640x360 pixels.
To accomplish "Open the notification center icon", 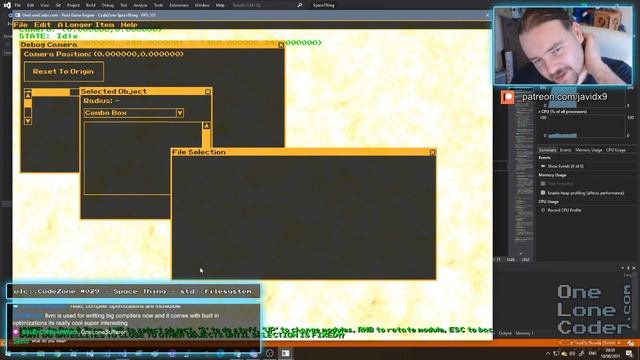I will pos(630,353).
